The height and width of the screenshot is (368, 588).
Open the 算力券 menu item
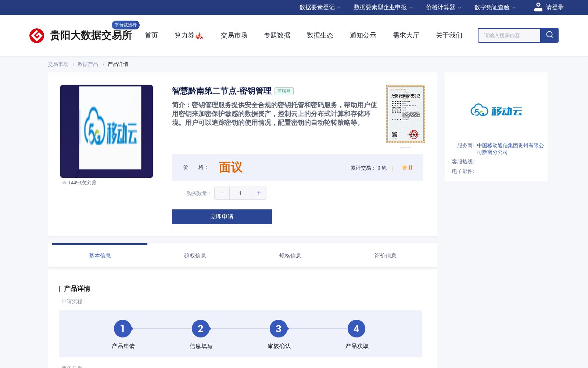(x=184, y=35)
